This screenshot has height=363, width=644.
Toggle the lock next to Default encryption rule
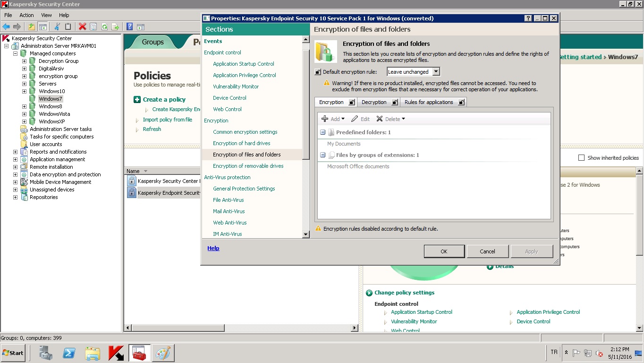click(318, 72)
